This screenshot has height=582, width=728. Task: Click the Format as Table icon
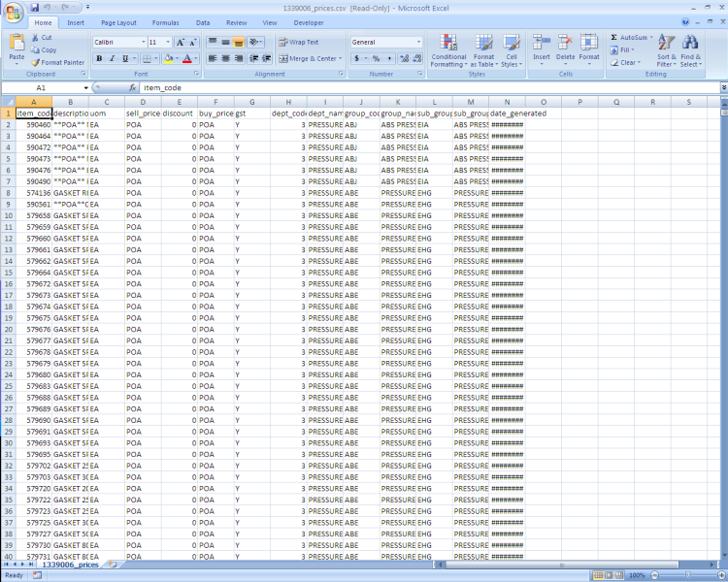483,51
